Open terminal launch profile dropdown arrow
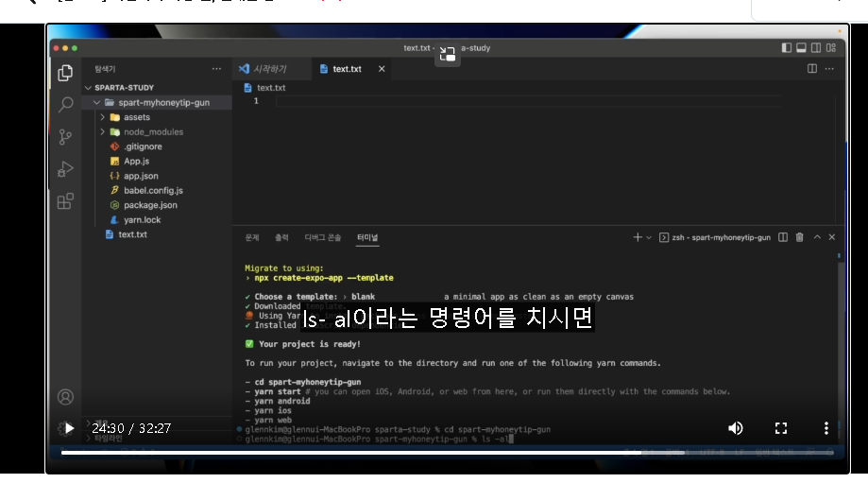The height and width of the screenshot is (483, 868). click(649, 237)
